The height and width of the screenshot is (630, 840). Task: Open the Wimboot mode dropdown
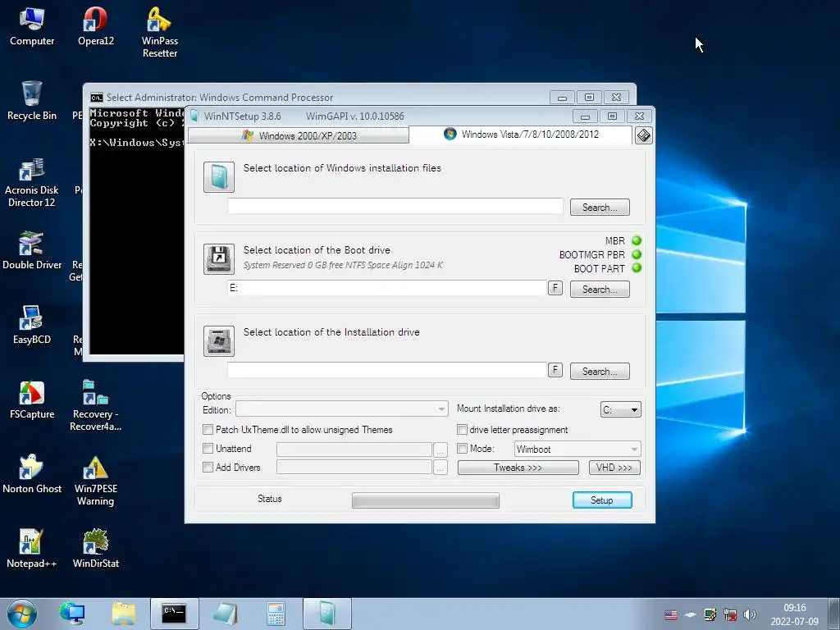coord(577,449)
